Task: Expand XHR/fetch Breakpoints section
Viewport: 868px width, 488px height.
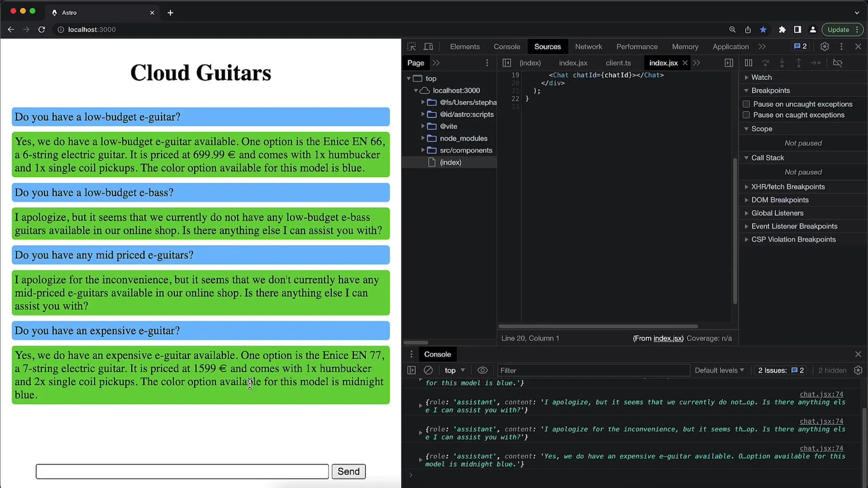Action: coord(746,187)
